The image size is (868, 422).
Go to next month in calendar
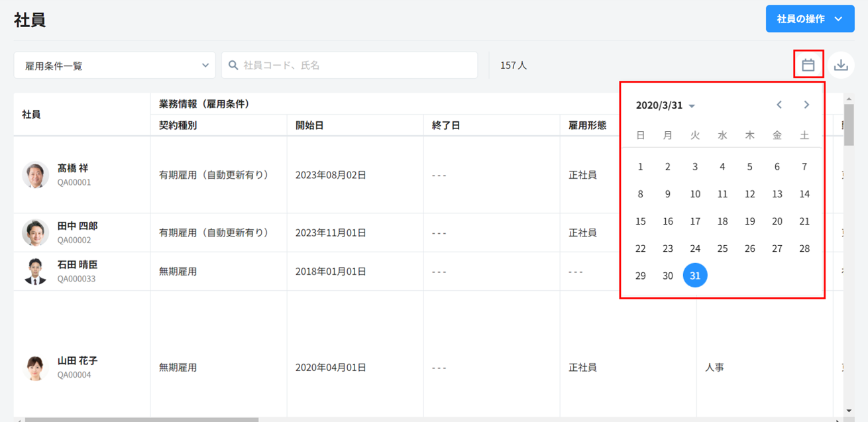pos(806,105)
